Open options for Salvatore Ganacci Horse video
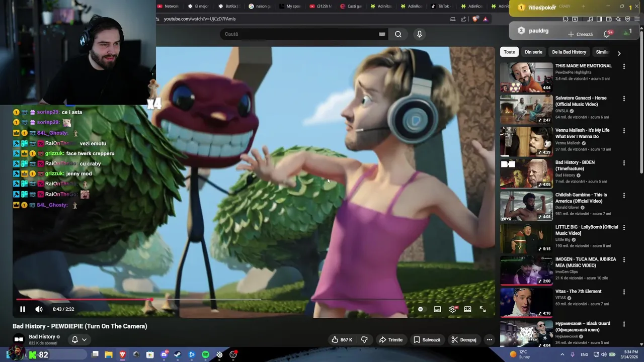Screen dimensions: 644x362 [624, 99]
